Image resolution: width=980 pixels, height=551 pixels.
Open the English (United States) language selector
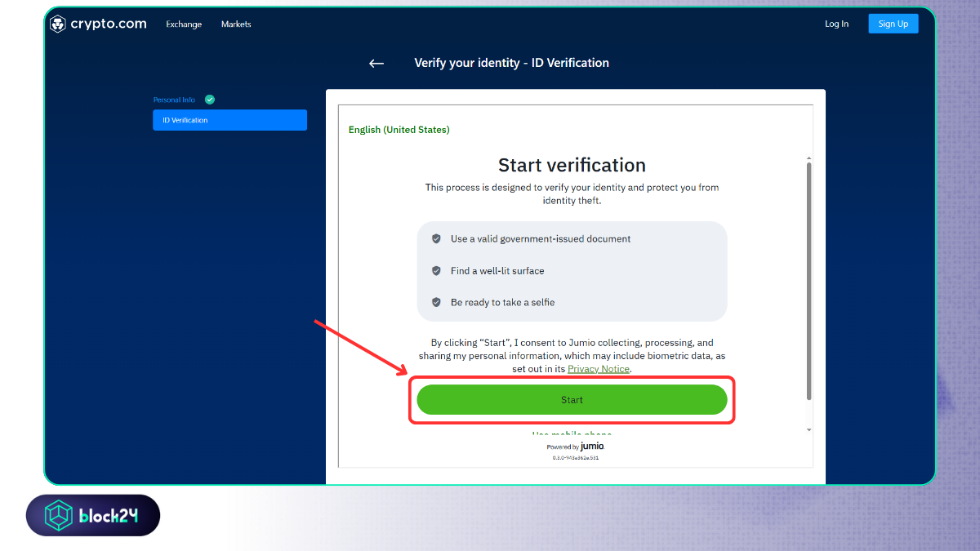pyautogui.click(x=399, y=130)
